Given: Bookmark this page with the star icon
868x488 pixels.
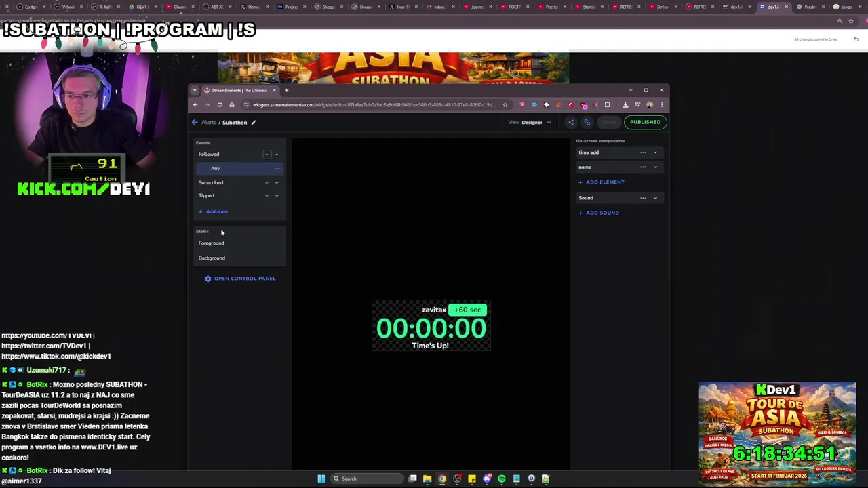Looking at the screenshot, I should 505,105.
